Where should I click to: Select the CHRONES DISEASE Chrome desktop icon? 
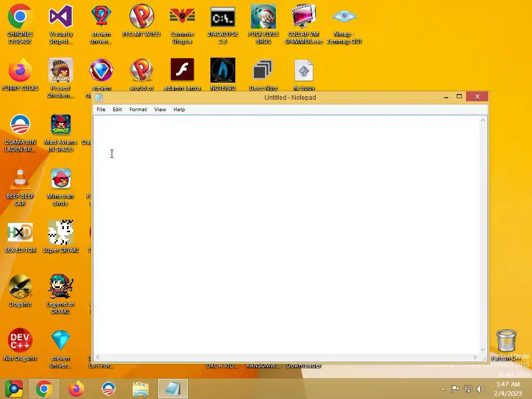click(20, 24)
